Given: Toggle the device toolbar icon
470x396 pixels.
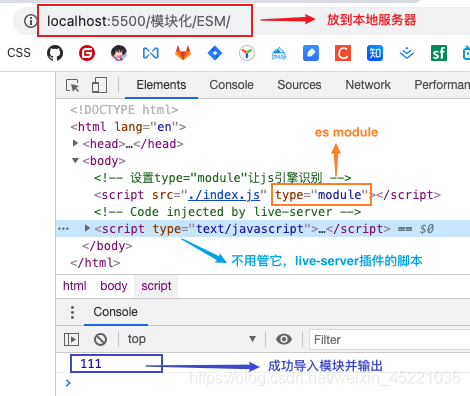Looking at the screenshot, I should (x=99, y=85).
